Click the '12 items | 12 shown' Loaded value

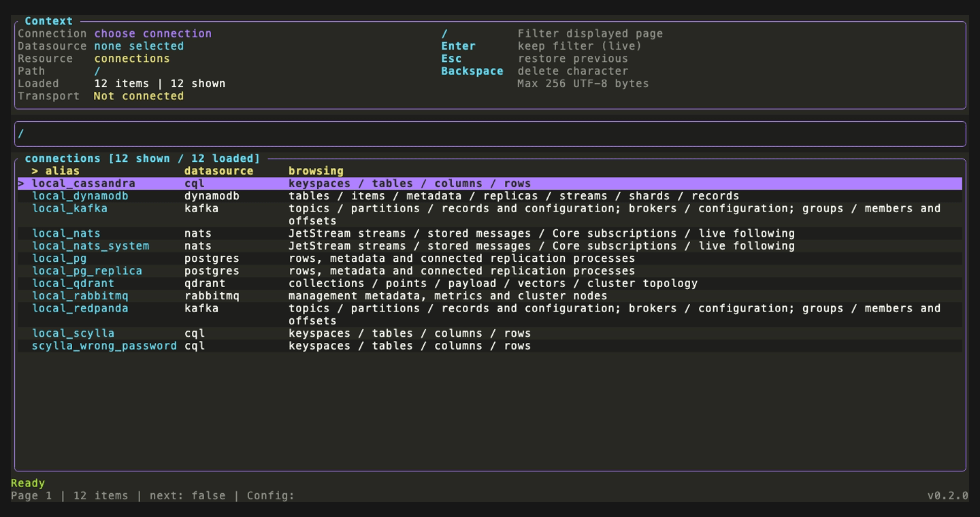pos(159,84)
